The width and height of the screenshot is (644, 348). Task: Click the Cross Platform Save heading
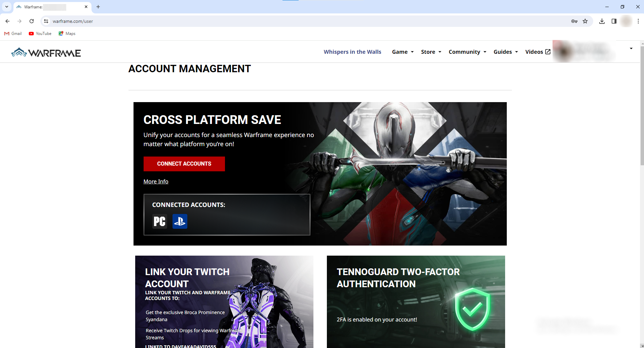click(212, 120)
